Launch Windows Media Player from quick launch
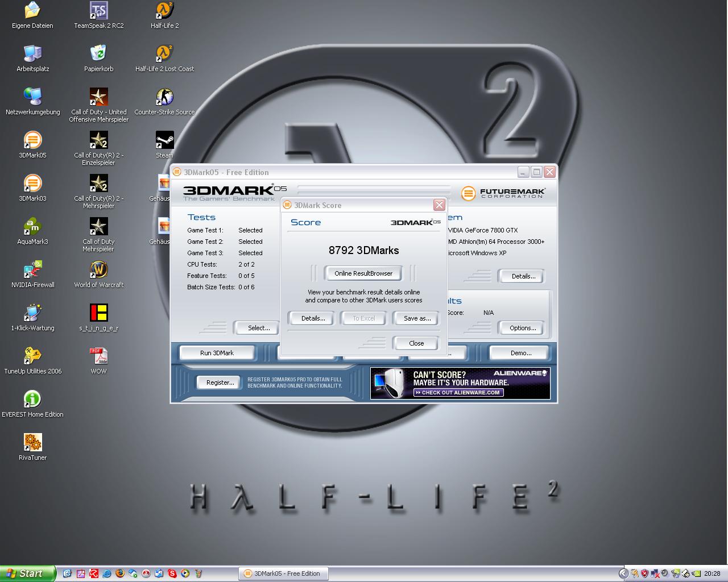Image resolution: width=728 pixels, height=582 pixels. [185, 573]
